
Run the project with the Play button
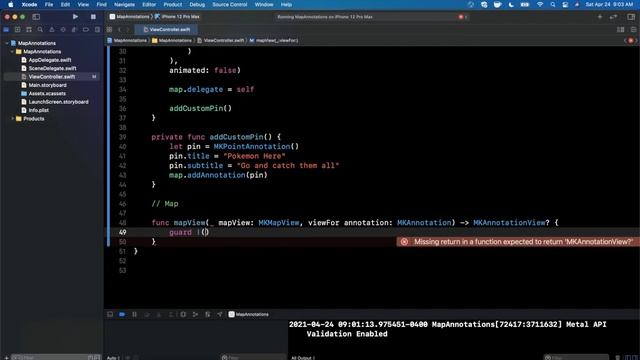pos(75,17)
